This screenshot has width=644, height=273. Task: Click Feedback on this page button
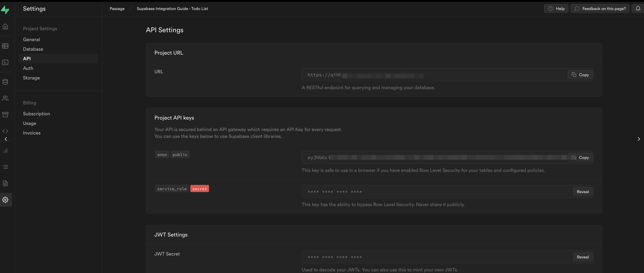tap(600, 9)
